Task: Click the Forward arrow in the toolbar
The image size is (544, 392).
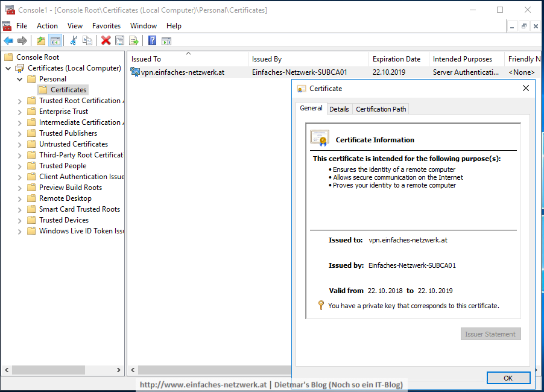Action: 22,41
